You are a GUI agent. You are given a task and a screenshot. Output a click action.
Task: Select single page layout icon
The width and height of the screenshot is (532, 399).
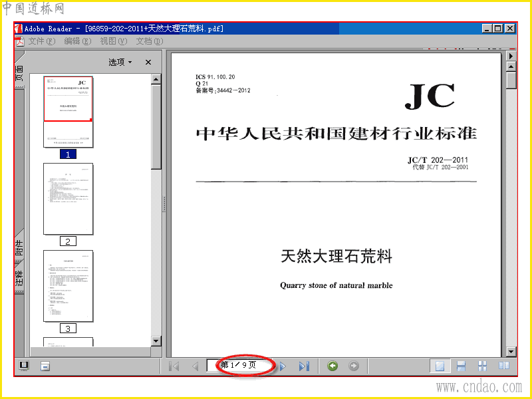440,366
